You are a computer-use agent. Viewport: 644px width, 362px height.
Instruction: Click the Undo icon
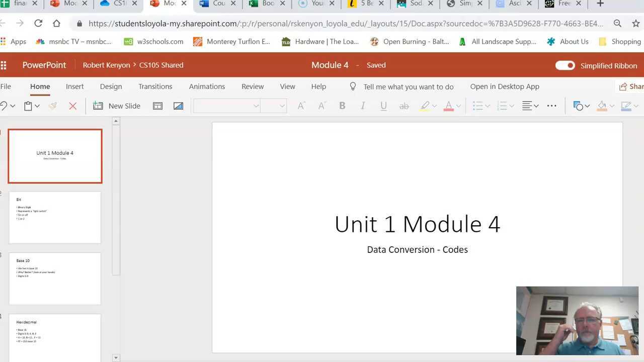pyautogui.click(x=4, y=106)
